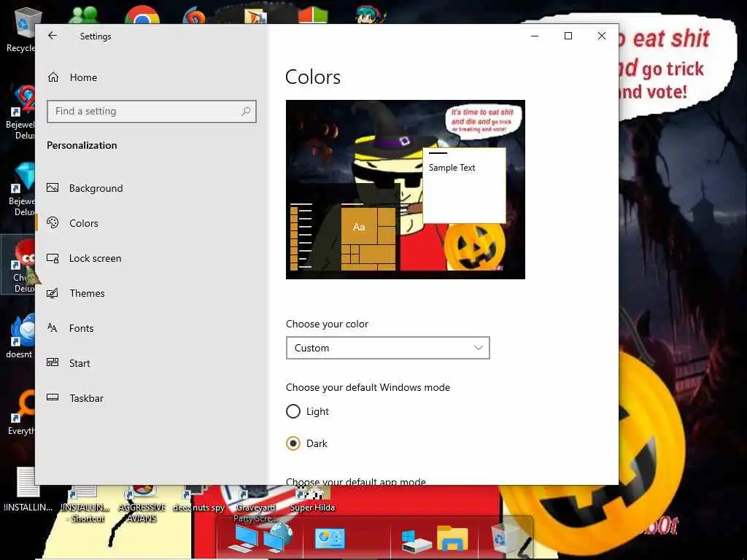Select the Everything search desktop shortcut
The height and width of the screenshot is (560, 747).
click(21, 413)
